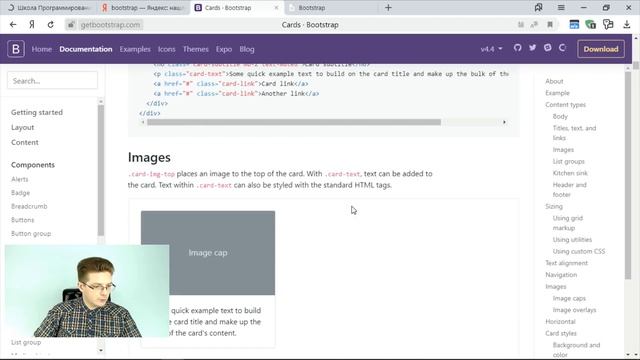Screen dimensions: 640x360
Task: Open Expo in the navbar
Action: pyautogui.click(x=224, y=49)
